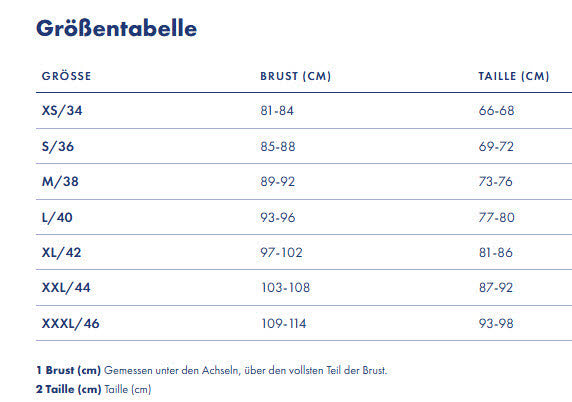
Task: Choose the S/36 size row
Action: (304, 146)
